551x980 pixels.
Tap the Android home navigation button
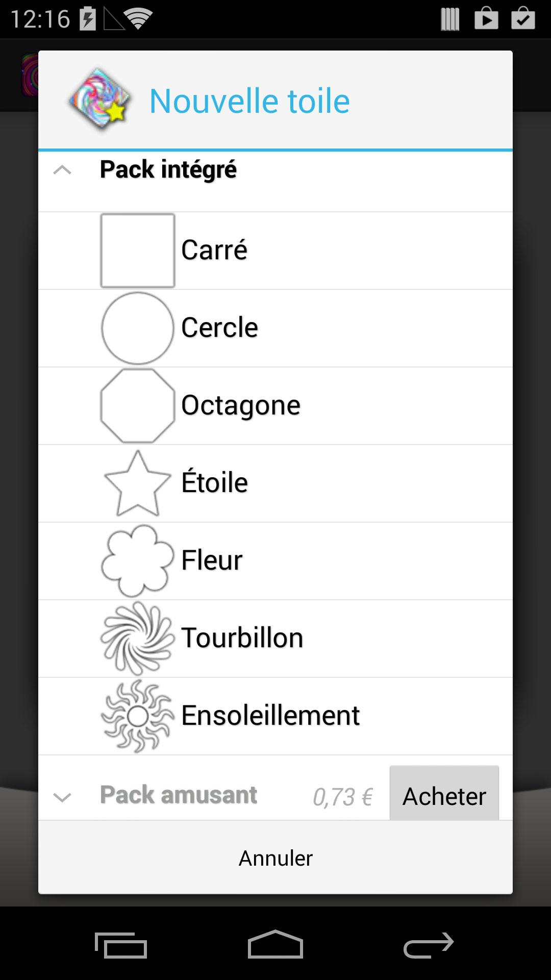(275, 944)
